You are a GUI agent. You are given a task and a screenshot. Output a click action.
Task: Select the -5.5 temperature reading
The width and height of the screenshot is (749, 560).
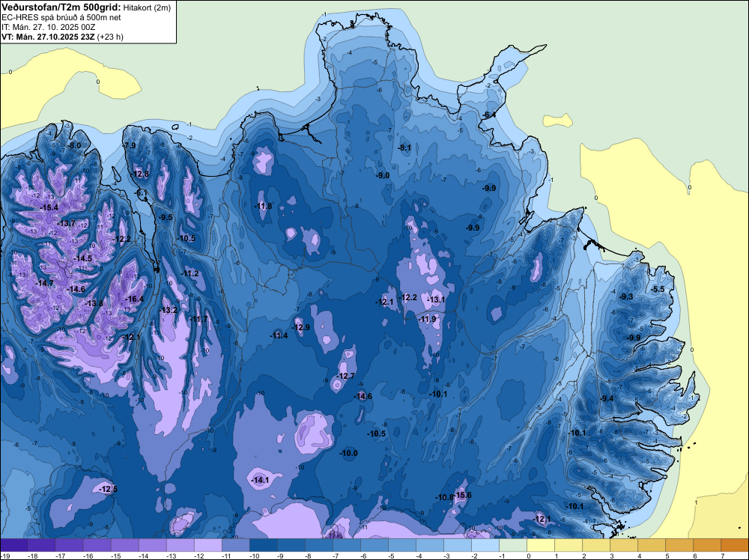[x=658, y=289]
